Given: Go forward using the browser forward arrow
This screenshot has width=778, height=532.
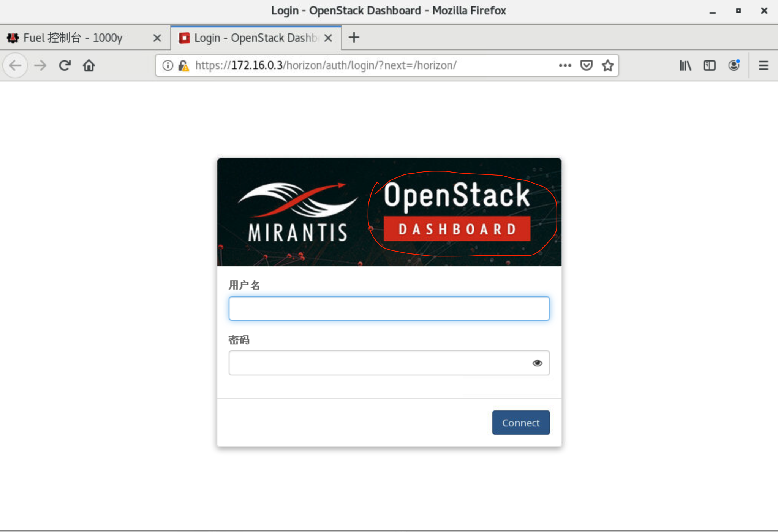Looking at the screenshot, I should point(40,65).
